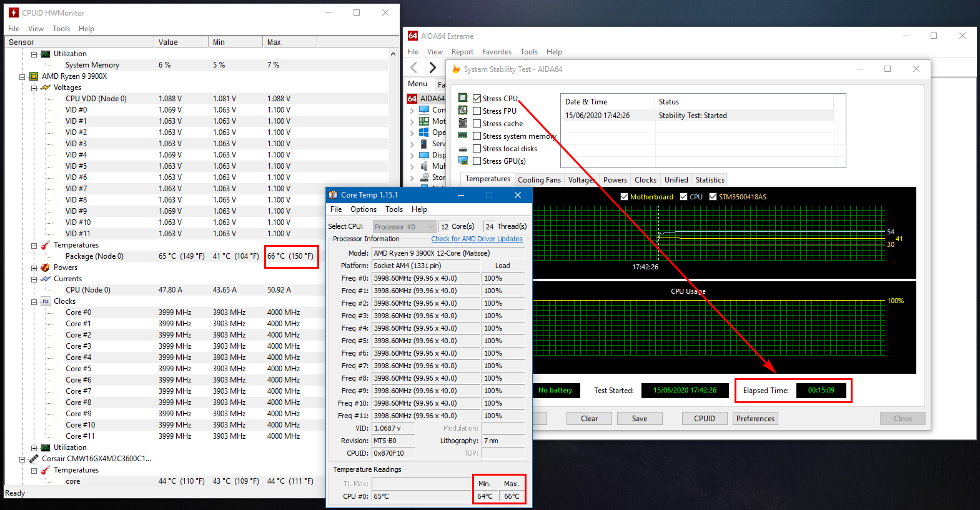Open the Tools menu in HWMonitor
The width and height of the screenshot is (980, 510).
pos(61,29)
